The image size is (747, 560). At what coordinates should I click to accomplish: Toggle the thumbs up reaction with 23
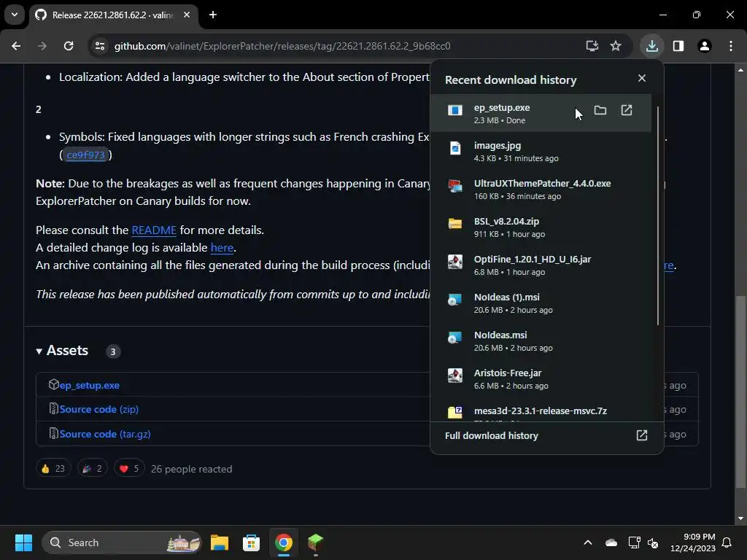tap(53, 469)
